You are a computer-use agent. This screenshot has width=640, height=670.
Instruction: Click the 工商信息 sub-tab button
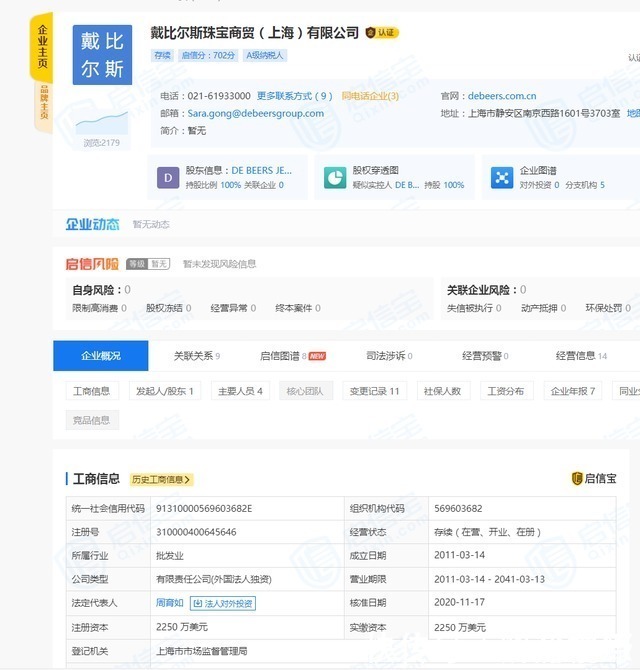[92, 391]
